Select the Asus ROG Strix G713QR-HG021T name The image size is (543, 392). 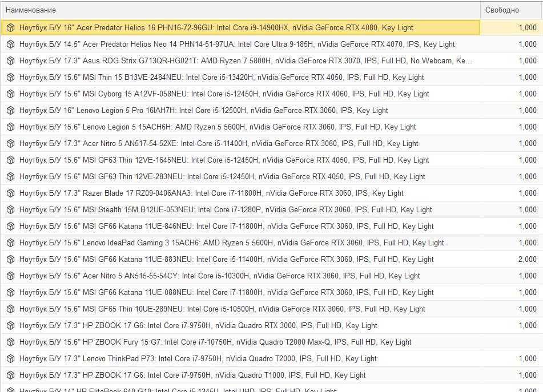click(246, 61)
